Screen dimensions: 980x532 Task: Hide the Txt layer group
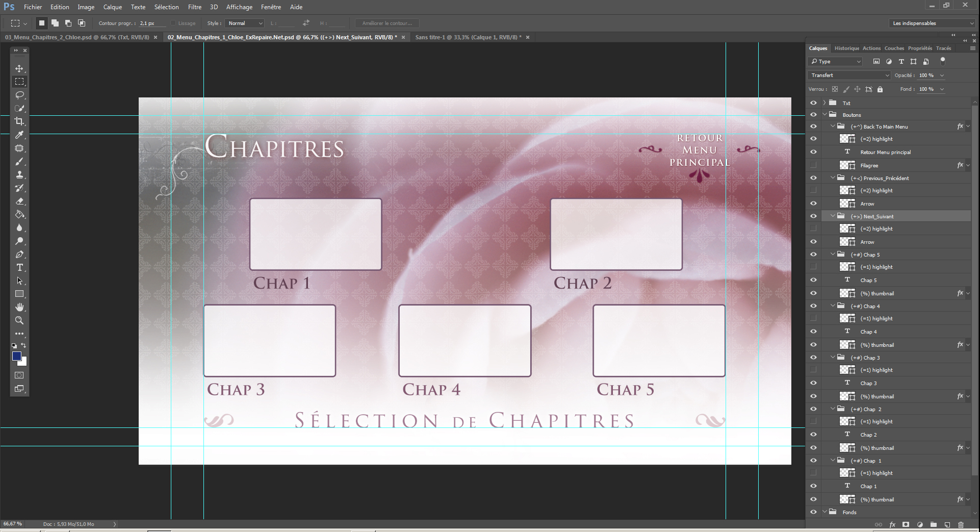813,103
